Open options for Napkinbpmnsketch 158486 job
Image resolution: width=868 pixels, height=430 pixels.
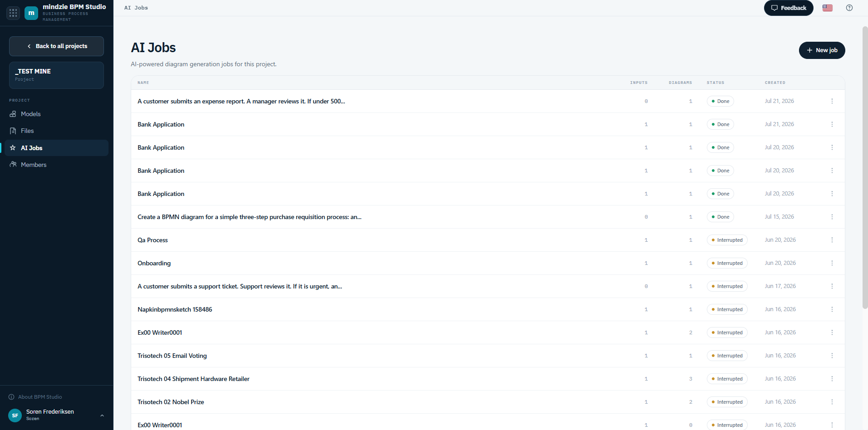coord(832,309)
